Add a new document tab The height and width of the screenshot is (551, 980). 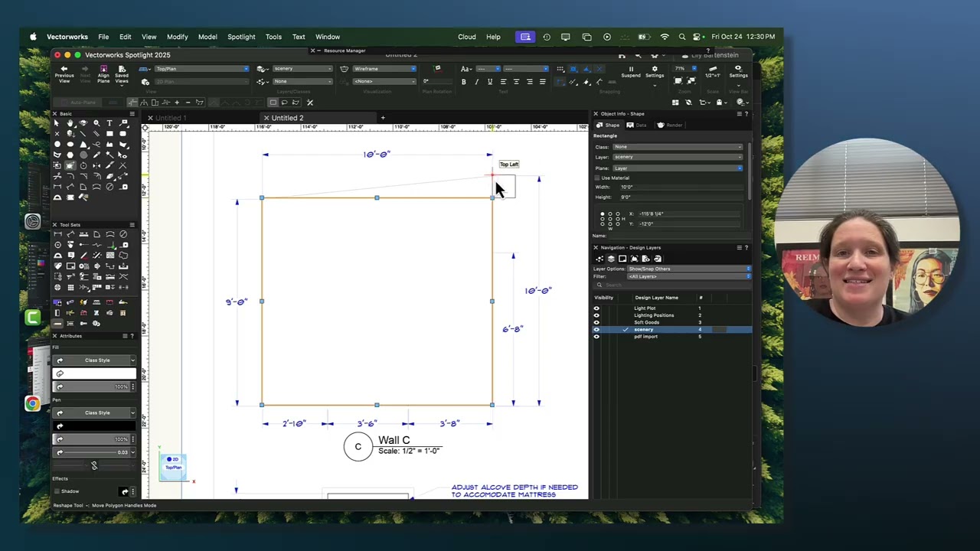tap(383, 118)
